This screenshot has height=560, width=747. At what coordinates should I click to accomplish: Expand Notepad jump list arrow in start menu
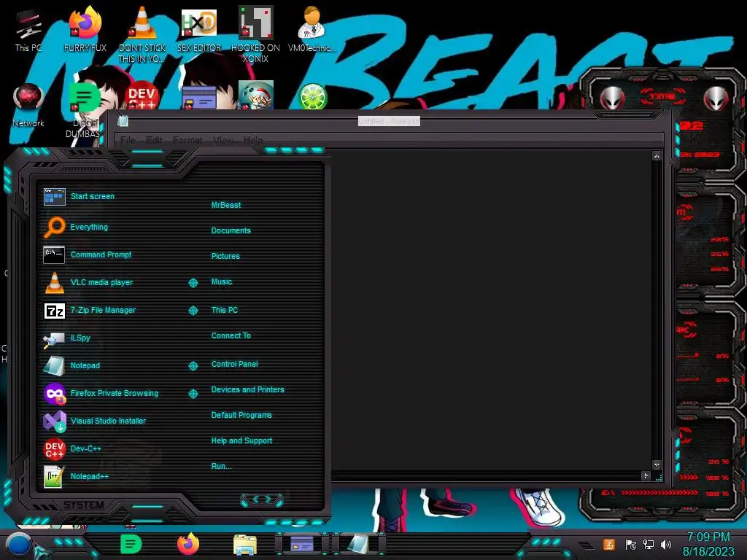(x=193, y=366)
